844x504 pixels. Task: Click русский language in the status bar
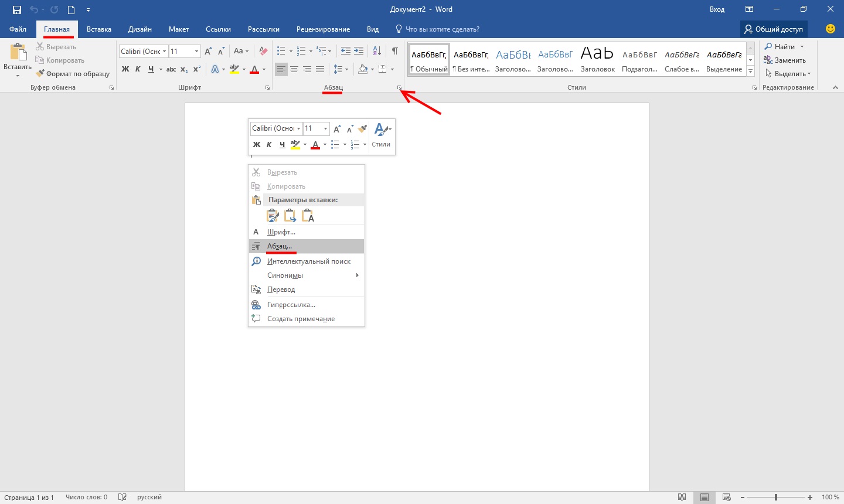point(149,497)
